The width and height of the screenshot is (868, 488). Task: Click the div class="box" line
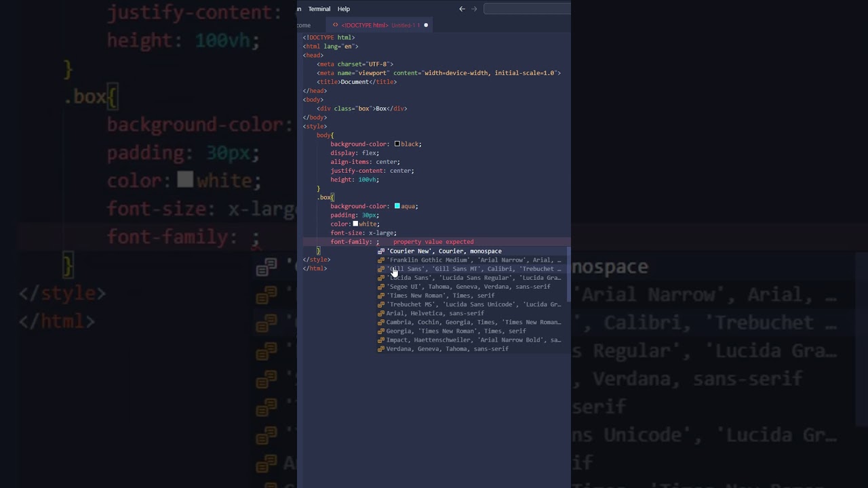361,108
